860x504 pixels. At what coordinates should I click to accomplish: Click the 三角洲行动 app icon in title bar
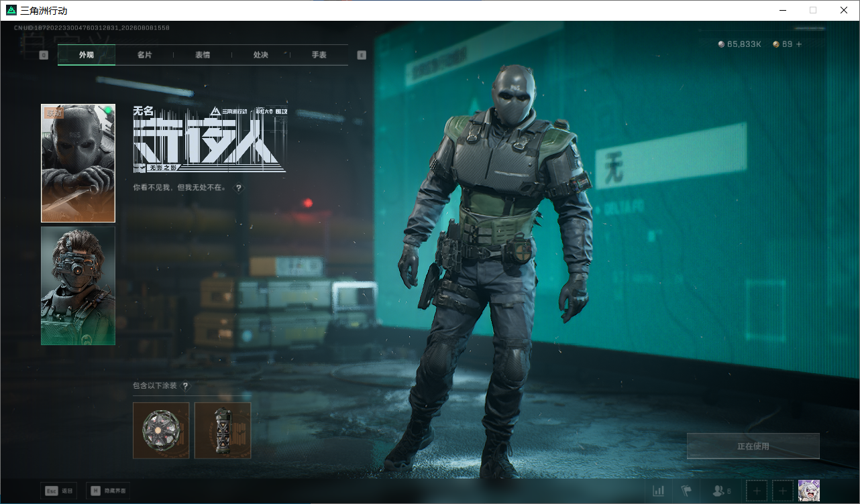click(11, 10)
